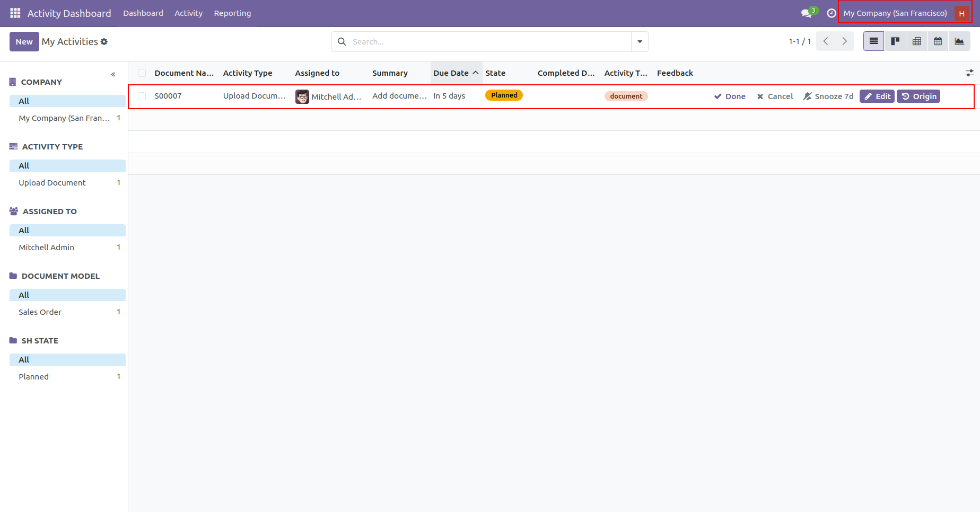
Task: Click the Planned state badge
Action: click(x=504, y=95)
